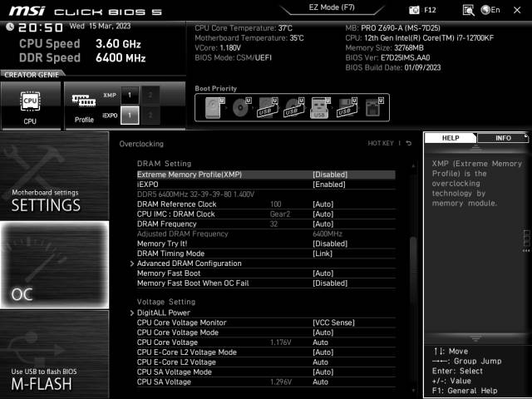Click the clock time 20:50

click(x=41, y=27)
